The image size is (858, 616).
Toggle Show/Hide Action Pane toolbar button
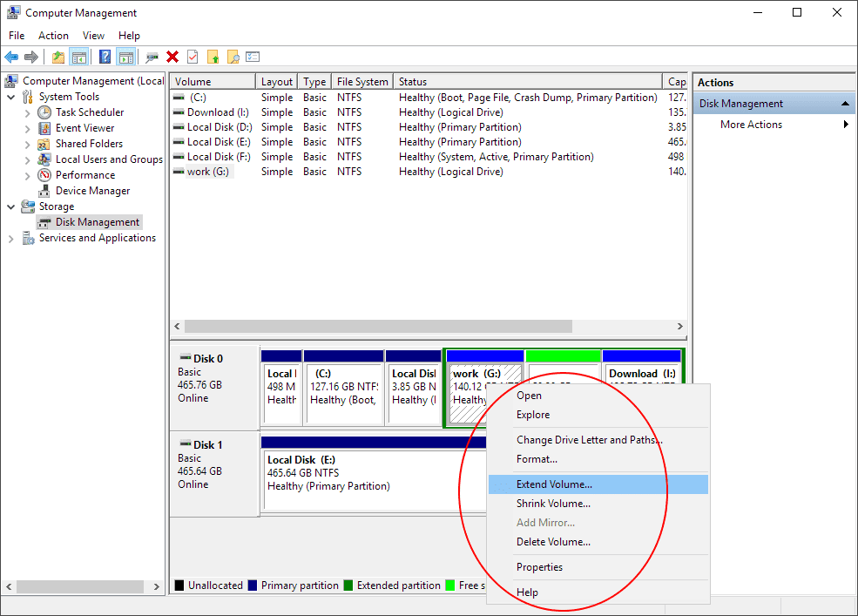pyautogui.click(x=125, y=57)
